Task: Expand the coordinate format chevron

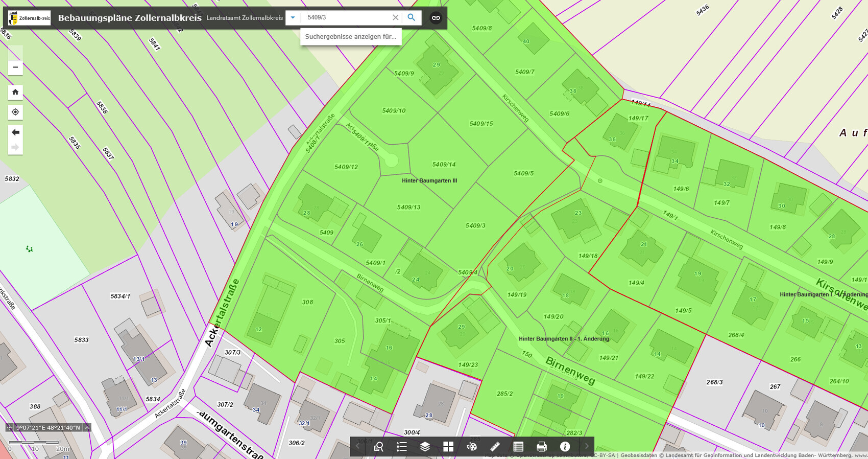Action: point(87,427)
